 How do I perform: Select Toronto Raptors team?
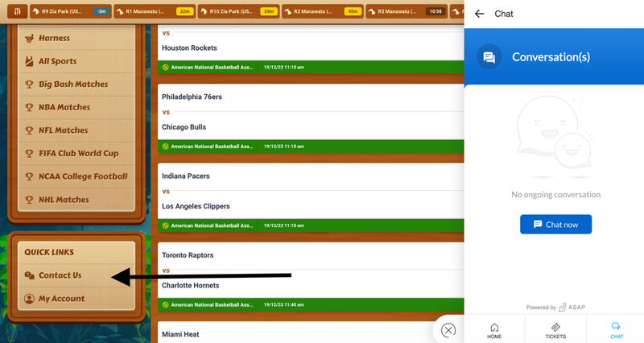coord(188,255)
